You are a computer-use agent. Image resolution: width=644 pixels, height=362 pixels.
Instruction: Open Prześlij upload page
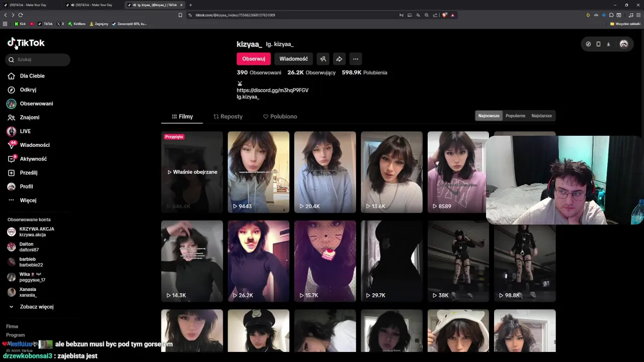click(29, 172)
